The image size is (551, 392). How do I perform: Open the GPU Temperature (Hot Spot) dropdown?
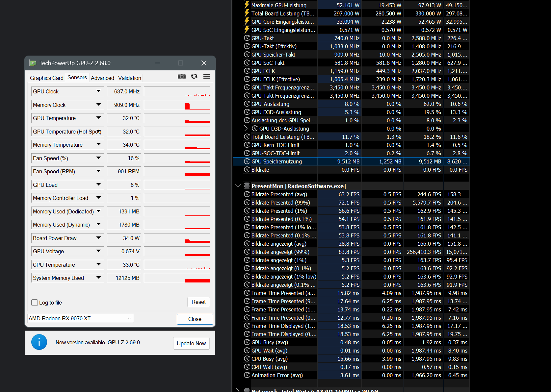pos(98,131)
